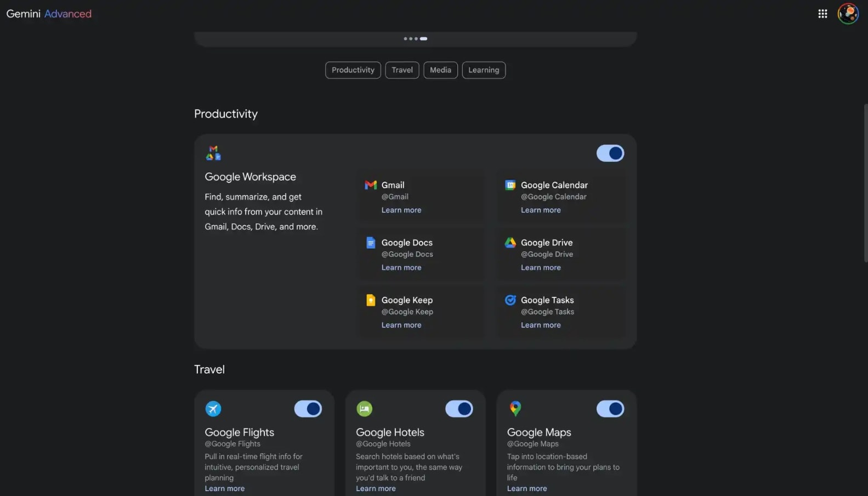Click the Google Hotels card title
Screen dimensions: 868x496
(390, 432)
